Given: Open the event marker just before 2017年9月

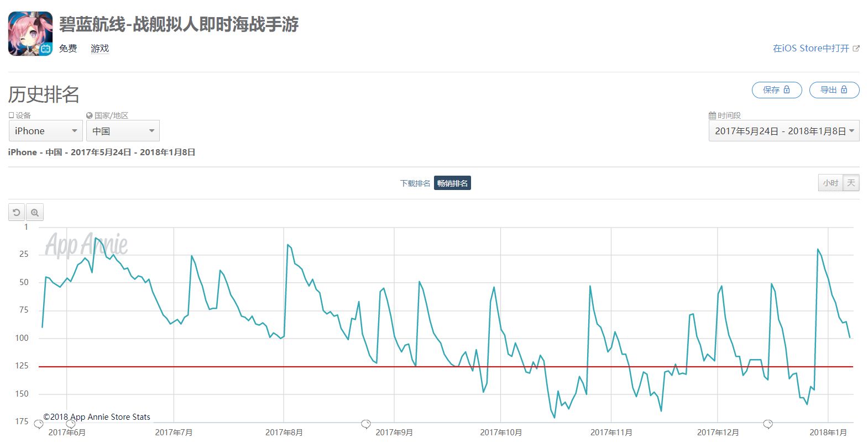Looking at the screenshot, I should pyautogui.click(x=366, y=424).
